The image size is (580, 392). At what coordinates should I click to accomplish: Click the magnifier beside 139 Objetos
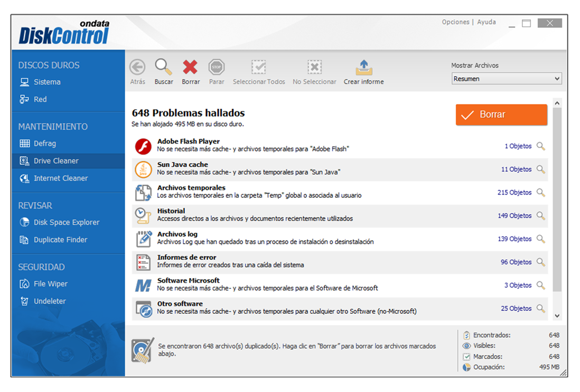pyautogui.click(x=541, y=238)
